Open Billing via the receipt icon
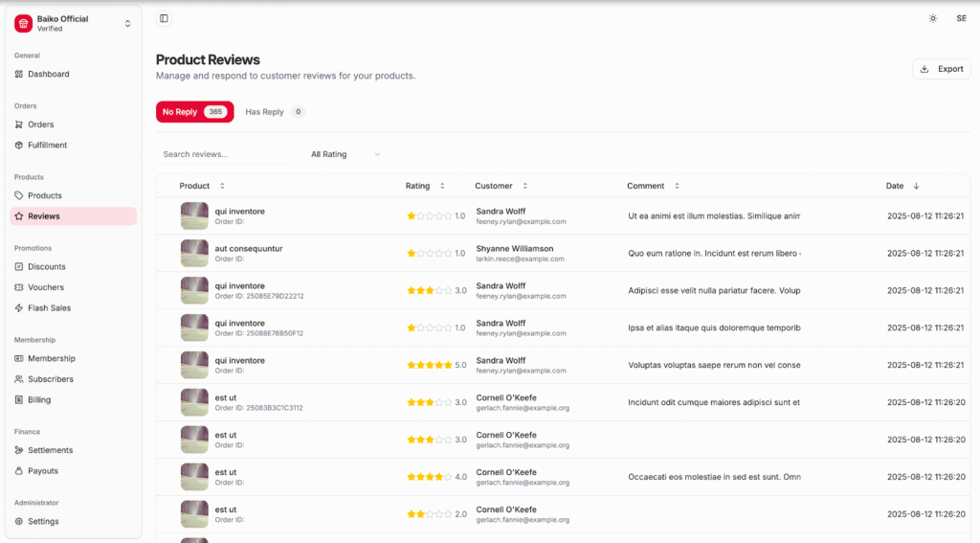 coord(19,399)
